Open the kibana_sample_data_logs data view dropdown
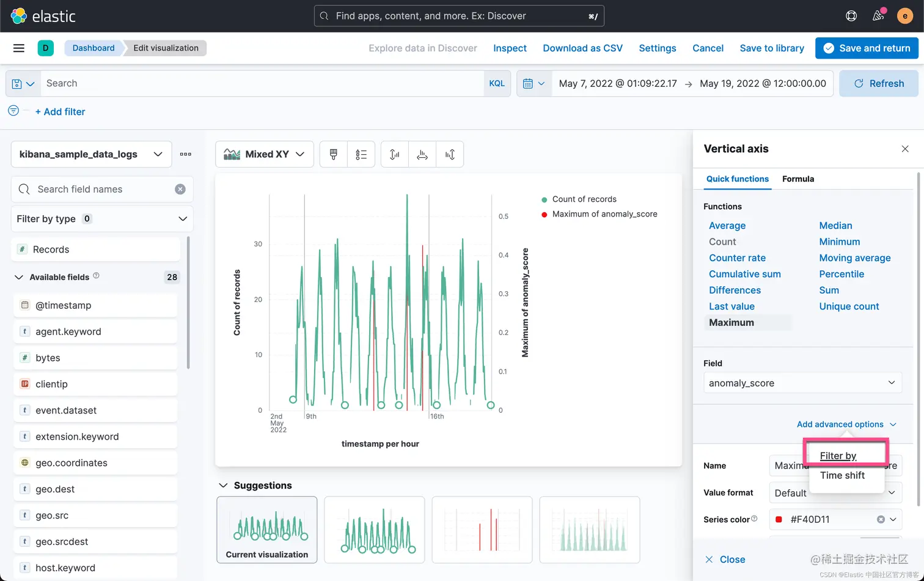 pos(90,154)
